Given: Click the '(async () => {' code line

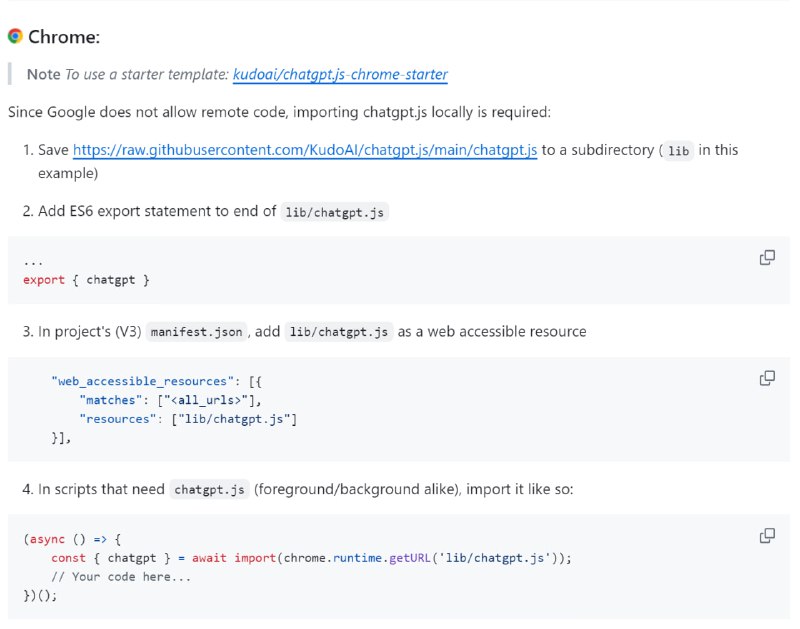Looking at the screenshot, I should [x=72, y=539].
